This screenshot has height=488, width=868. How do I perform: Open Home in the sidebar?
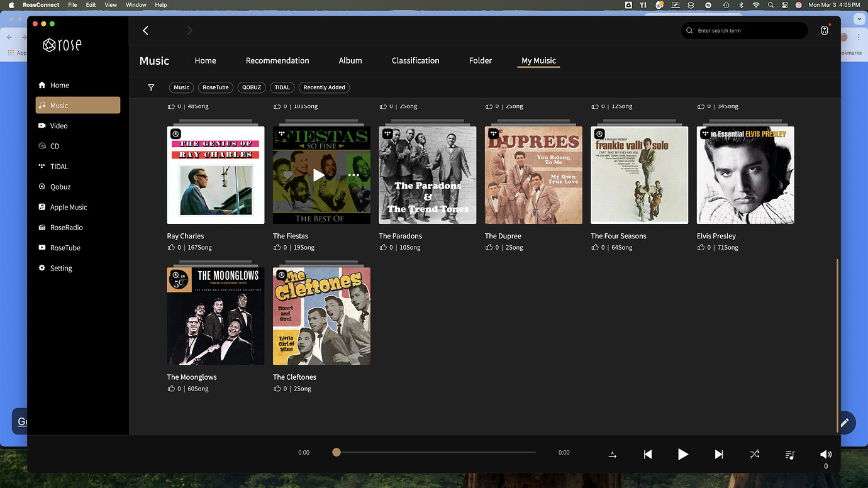pos(77,85)
